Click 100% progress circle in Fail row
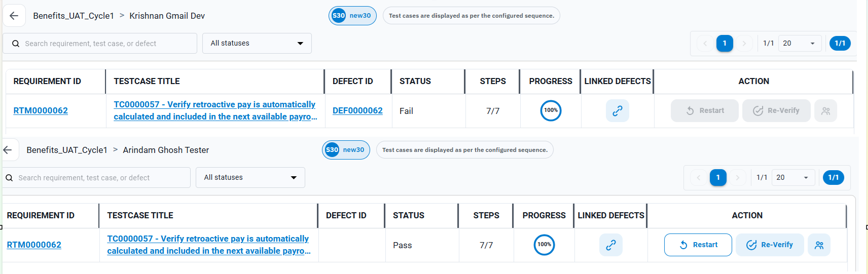The height and width of the screenshot is (274, 868). pos(551,110)
